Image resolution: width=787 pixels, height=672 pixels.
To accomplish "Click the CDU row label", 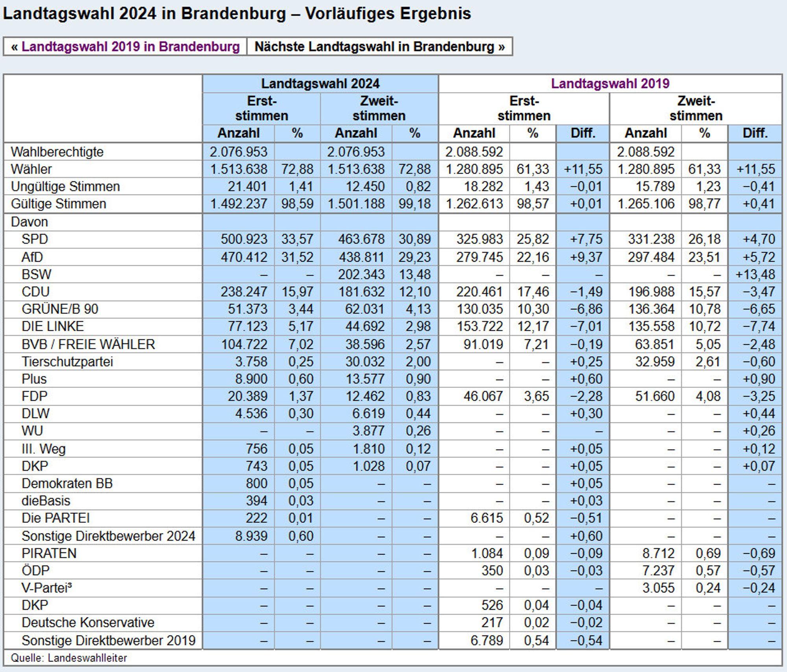I will tap(36, 291).
